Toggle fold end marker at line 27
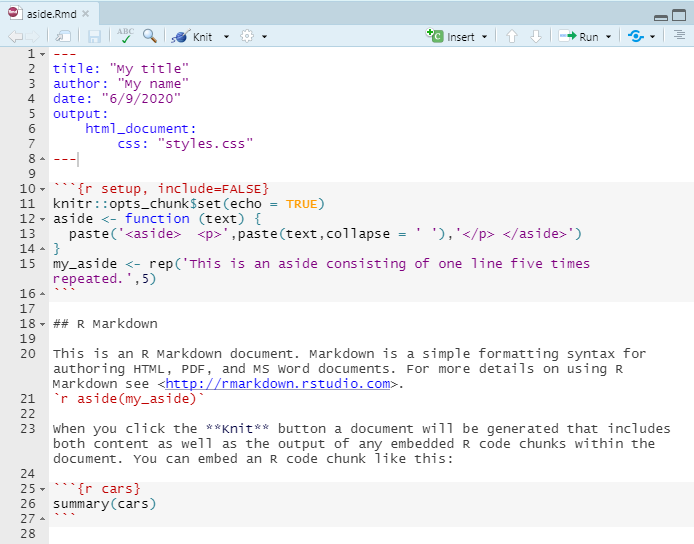The width and height of the screenshot is (694, 544). click(42, 518)
